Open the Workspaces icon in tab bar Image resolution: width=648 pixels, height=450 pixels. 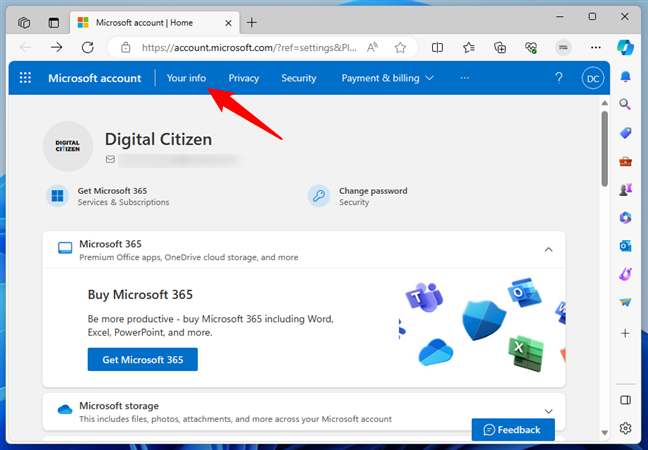pyautogui.click(x=24, y=22)
